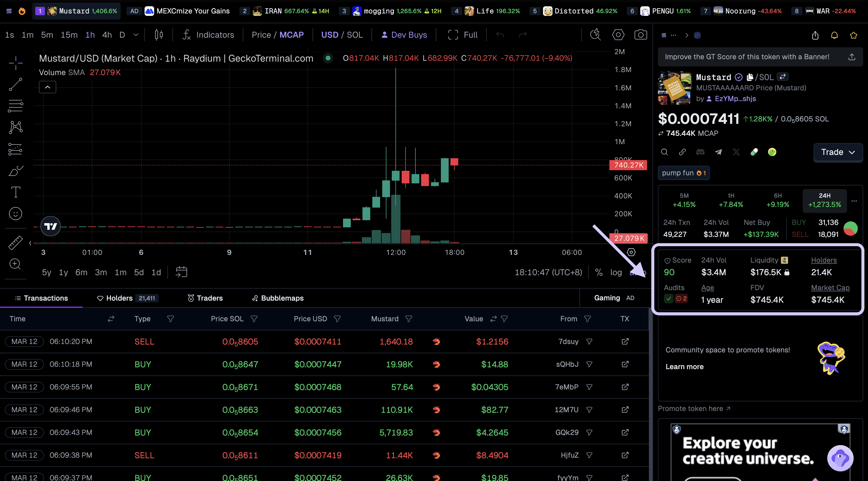The image size is (868, 481).
Task: Open the timeframe interval dropdown chevron
Action: (x=136, y=35)
